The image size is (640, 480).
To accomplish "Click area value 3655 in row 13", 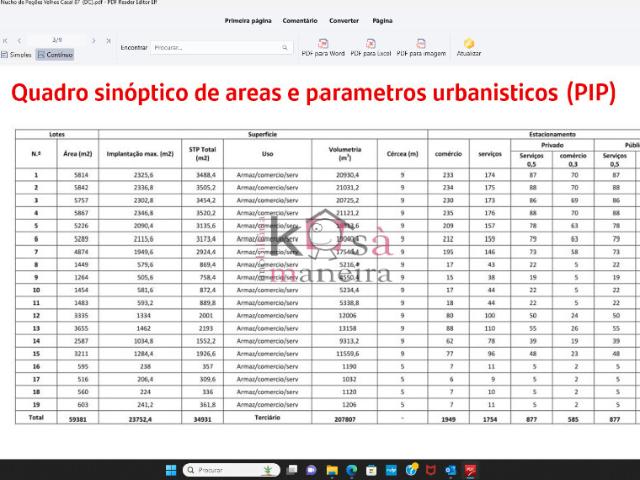I will pyautogui.click(x=80, y=328).
